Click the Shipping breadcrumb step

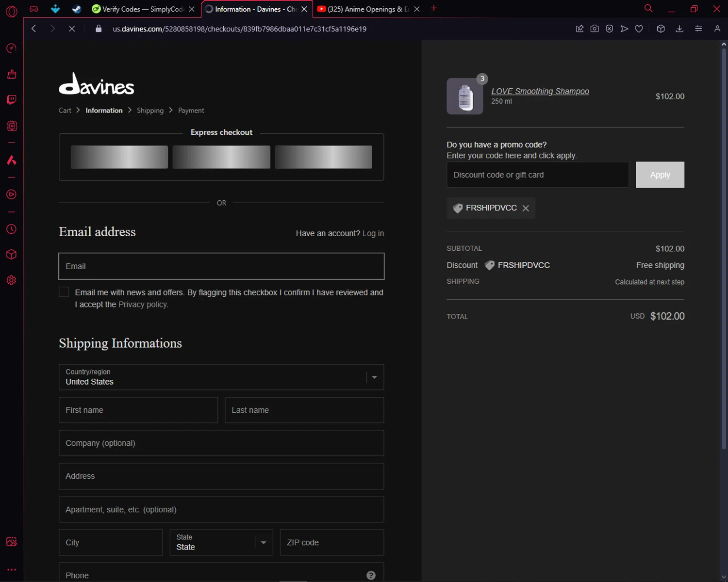pyautogui.click(x=150, y=111)
